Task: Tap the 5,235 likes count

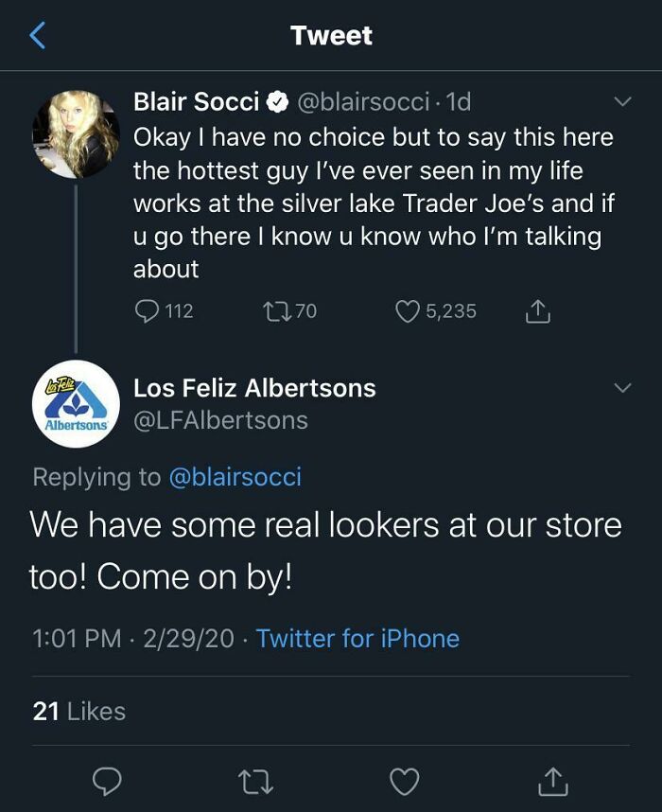Action: tap(450, 311)
